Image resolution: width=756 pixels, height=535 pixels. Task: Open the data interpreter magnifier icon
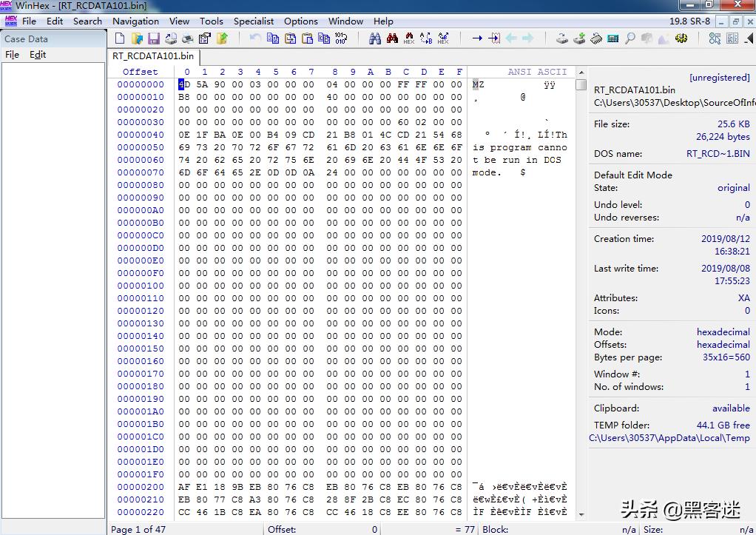click(630, 37)
